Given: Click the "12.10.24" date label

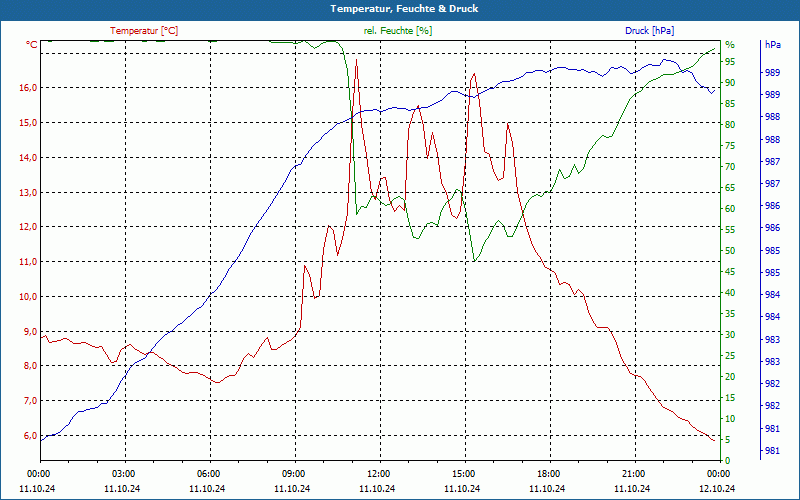Looking at the screenshot, I should point(717,488).
